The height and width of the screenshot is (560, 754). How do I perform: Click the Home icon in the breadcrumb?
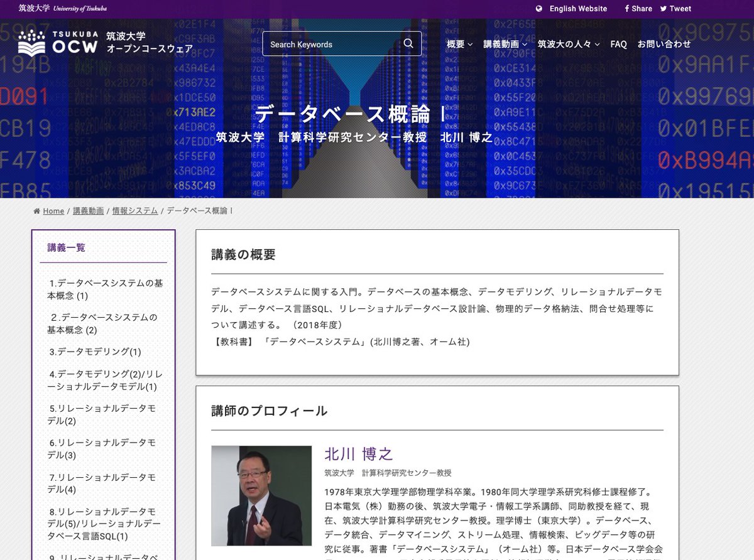point(37,211)
